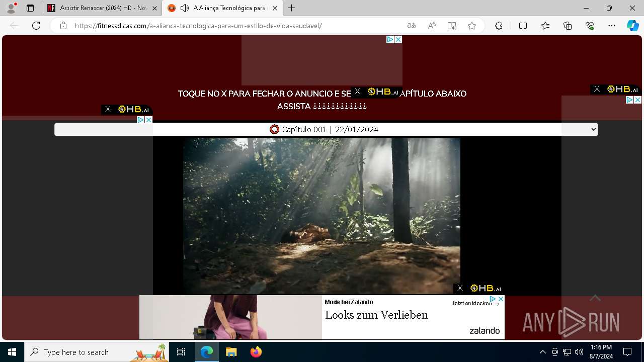Screen dimensions: 644x362
Task: Expand the Capítulo 001 episode dropdown
Action: 326,129
